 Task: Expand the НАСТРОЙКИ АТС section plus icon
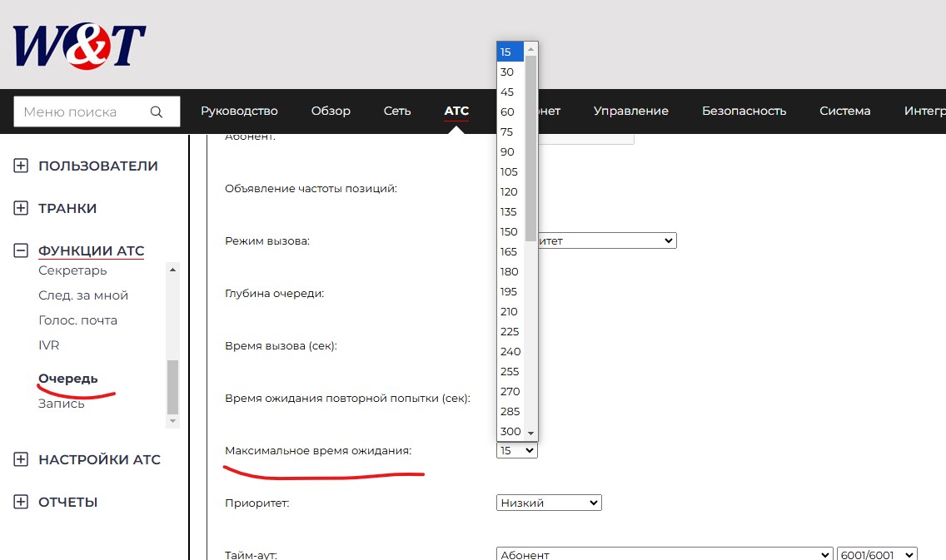pos(21,459)
